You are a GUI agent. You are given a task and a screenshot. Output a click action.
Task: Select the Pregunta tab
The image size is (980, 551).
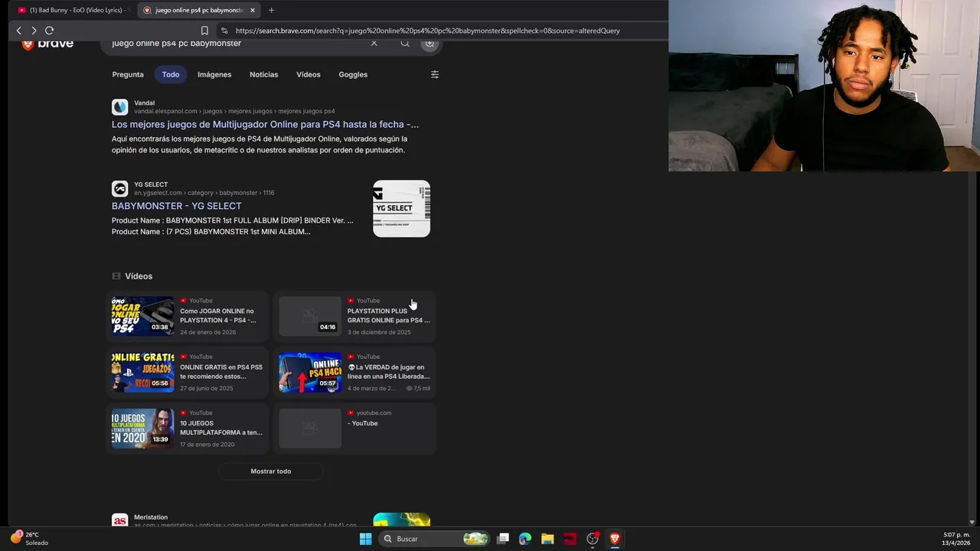point(128,74)
